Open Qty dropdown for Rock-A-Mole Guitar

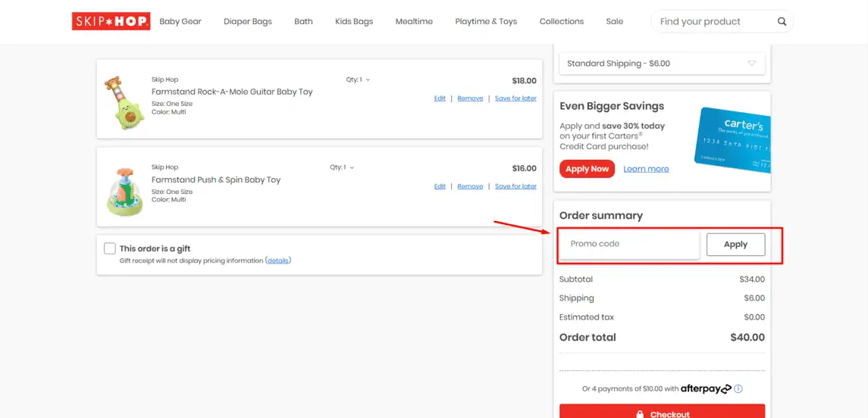pyautogui.click(x=358, y=80)
